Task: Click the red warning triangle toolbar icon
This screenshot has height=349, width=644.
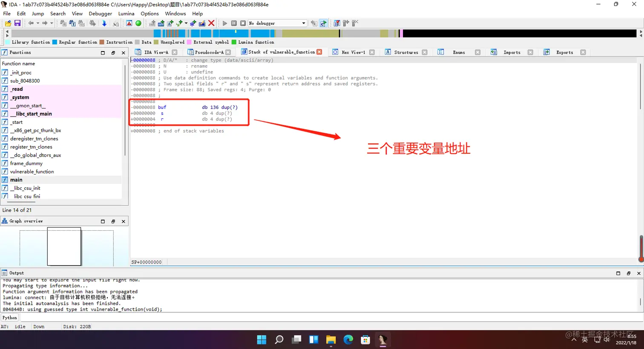Action: [129, 23]
